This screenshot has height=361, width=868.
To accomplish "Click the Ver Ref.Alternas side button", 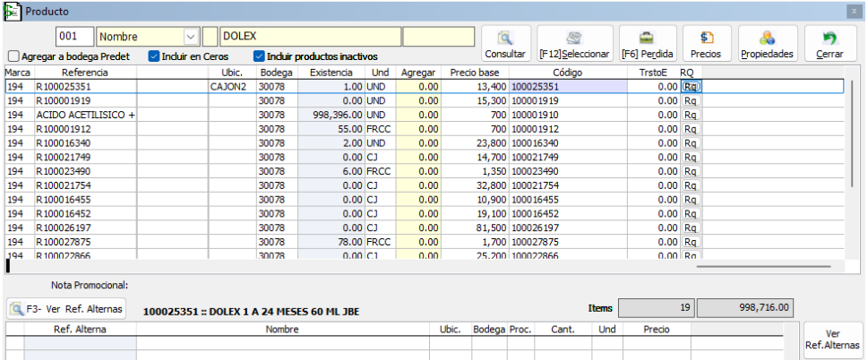I will [832, 340].
